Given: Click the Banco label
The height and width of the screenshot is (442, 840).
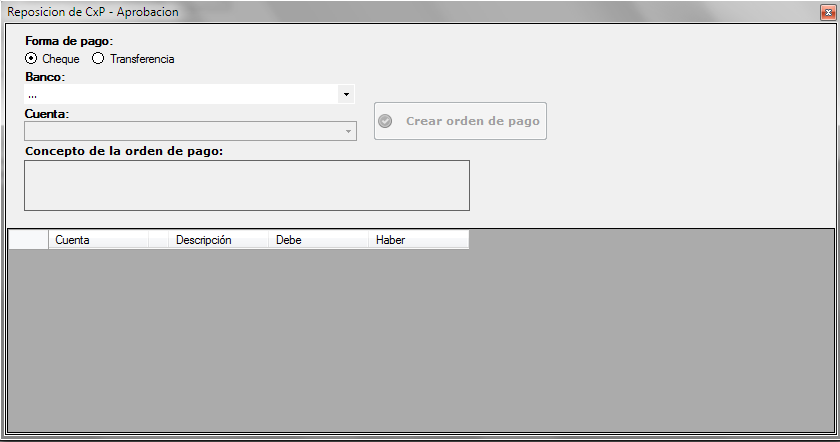Looking at the screenshot, I should pyautogui.click(x=45, y=77).
